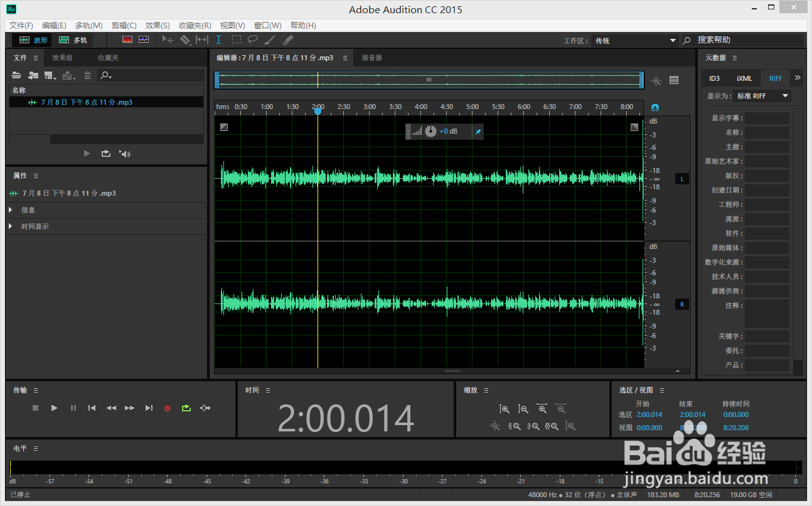Image resolution: width=812 pixels, height=506 pixels.
Task: Click Zoom In (Amplitude) icon
Action: (x=505, y=409)
